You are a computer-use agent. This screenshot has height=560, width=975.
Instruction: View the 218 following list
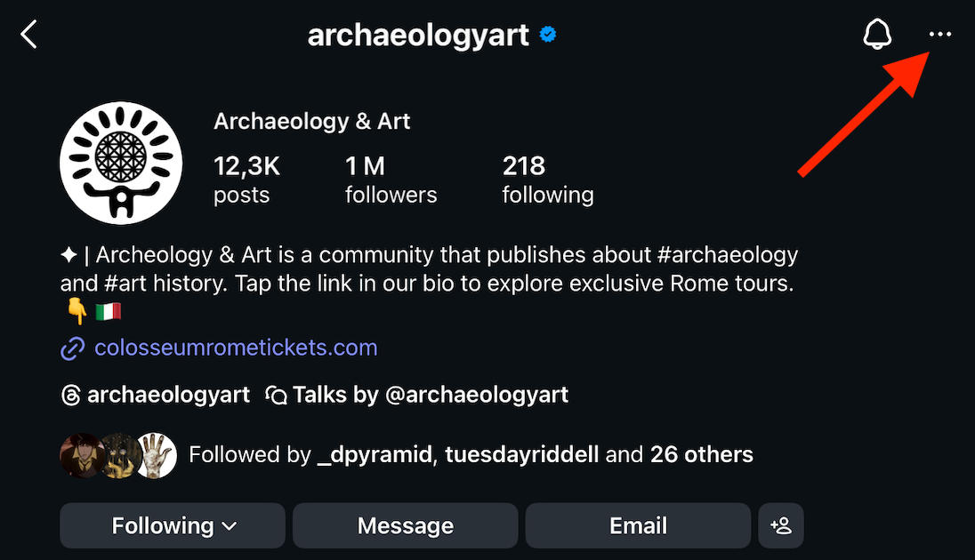(x=547, y=179)
